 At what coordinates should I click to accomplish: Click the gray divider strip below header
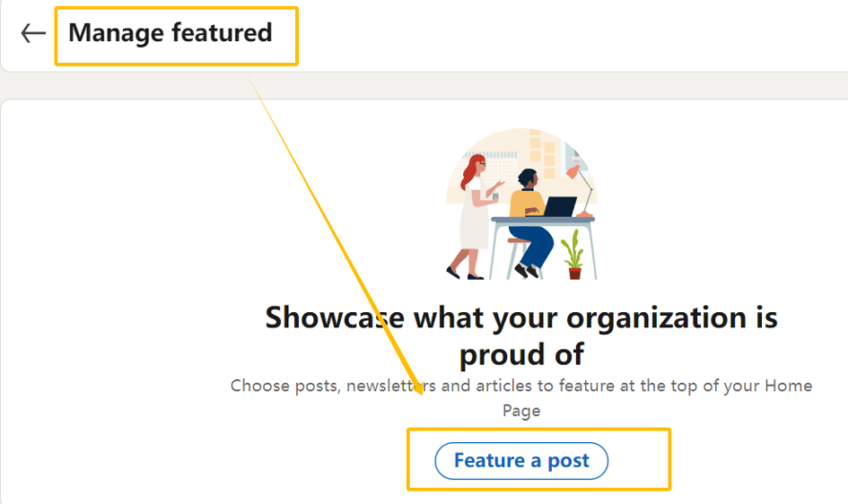pyautogui.click(x=424, y=85)
